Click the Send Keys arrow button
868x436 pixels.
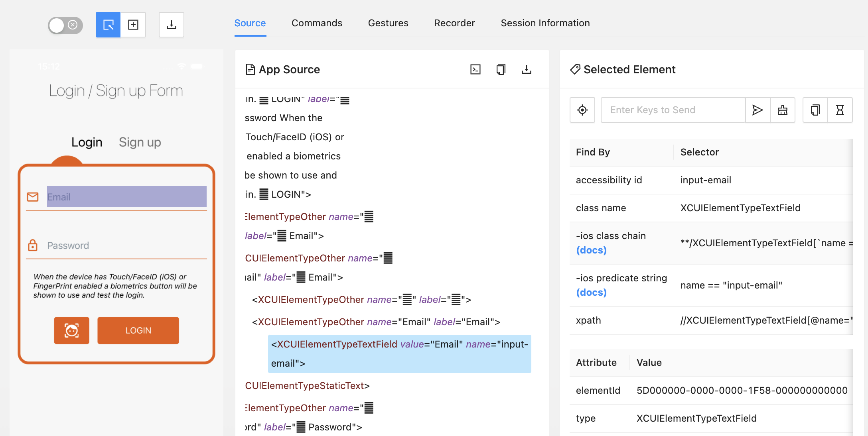tap(758, 110)
